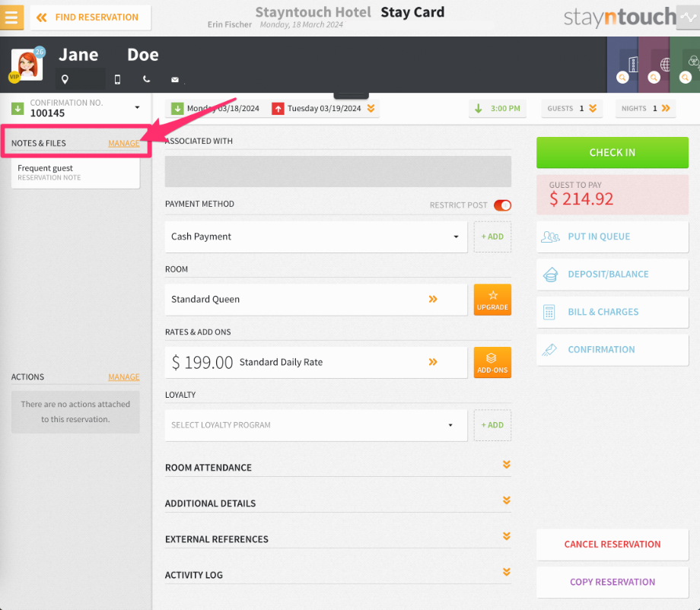Click the telephone handset icon
This screenshot has height=610, width=700.
146,79
